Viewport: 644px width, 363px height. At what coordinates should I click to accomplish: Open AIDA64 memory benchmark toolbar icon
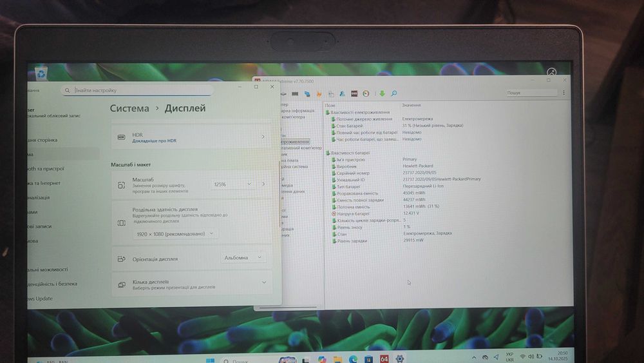point(295,93)
